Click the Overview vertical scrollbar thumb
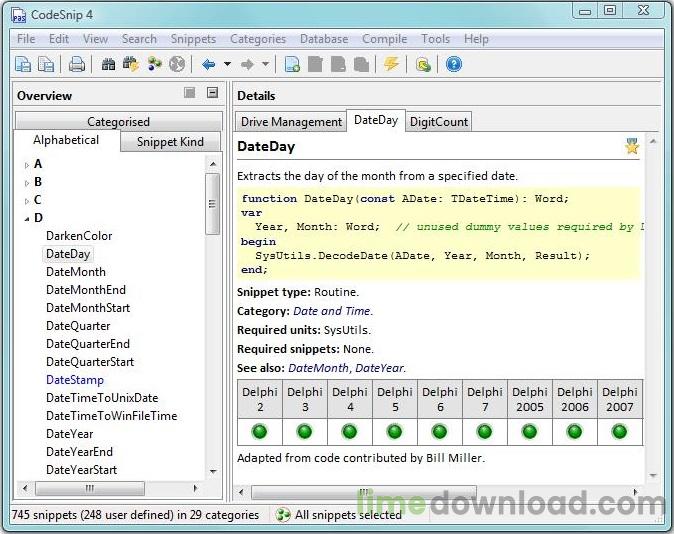Image resolution: width=674 pixels, height=534 pixels. (x=212, y=204)
